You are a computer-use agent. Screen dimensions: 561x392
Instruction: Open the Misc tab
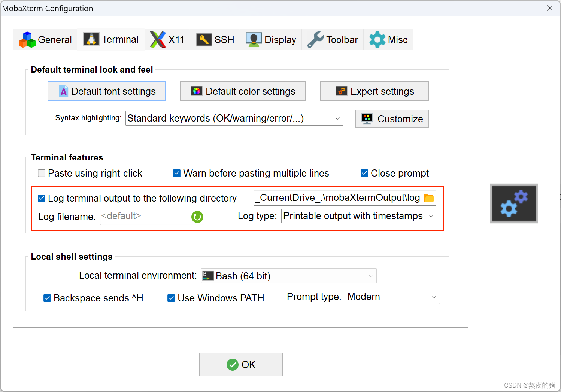[388, 40]
